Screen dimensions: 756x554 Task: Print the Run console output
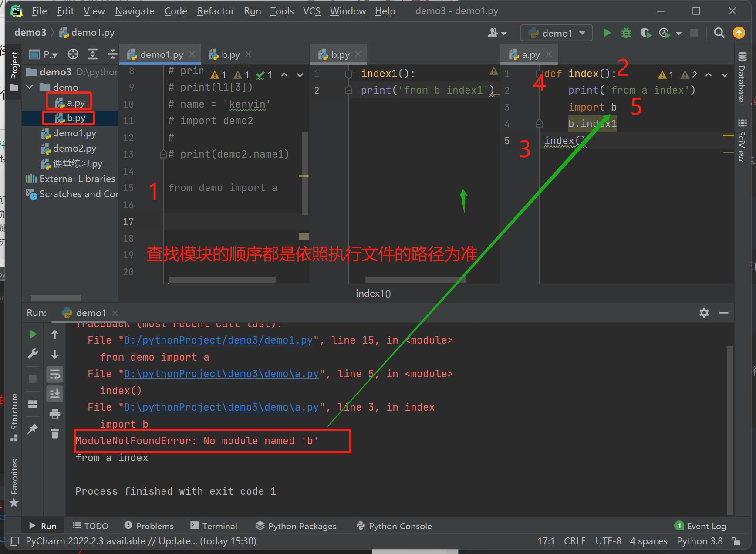(x=55, y=414)
